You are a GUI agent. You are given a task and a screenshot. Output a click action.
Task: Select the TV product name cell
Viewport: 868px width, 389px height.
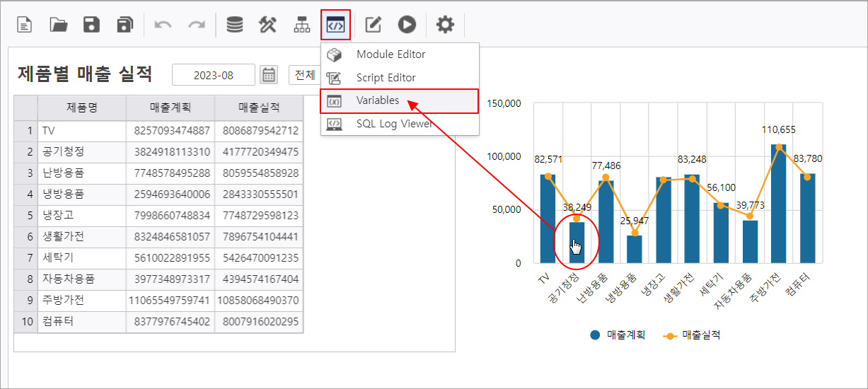click(x=82, y=131)
